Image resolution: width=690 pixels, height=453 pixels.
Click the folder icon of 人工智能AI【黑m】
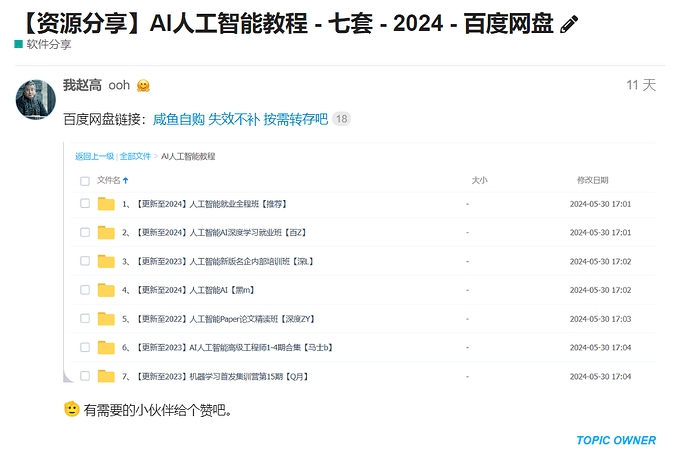106,290
